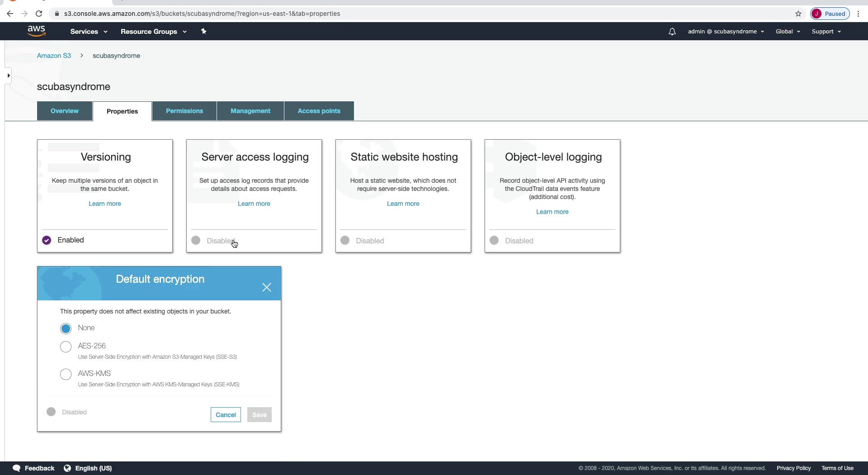Open the browser three-dot menu
The width and height of the screenshot is (868, 475).
click(x=858, y=14)
